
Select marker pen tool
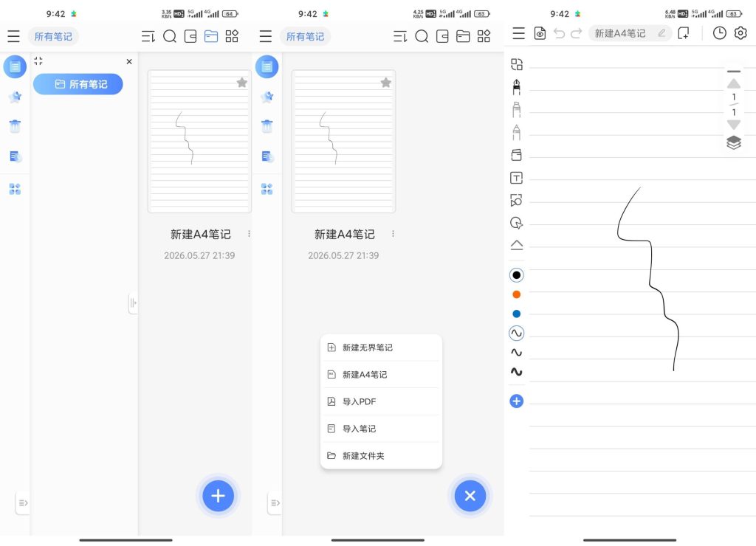[x=516, y=109]
